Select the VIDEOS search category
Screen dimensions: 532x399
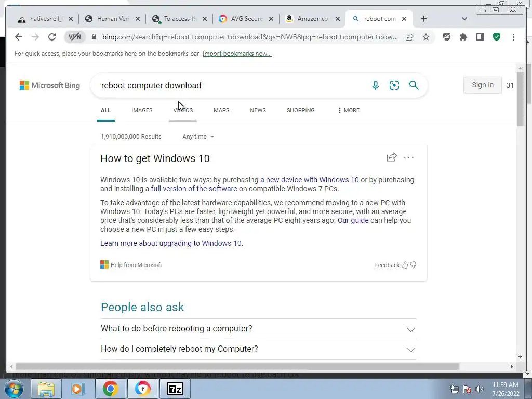(183, 110)
